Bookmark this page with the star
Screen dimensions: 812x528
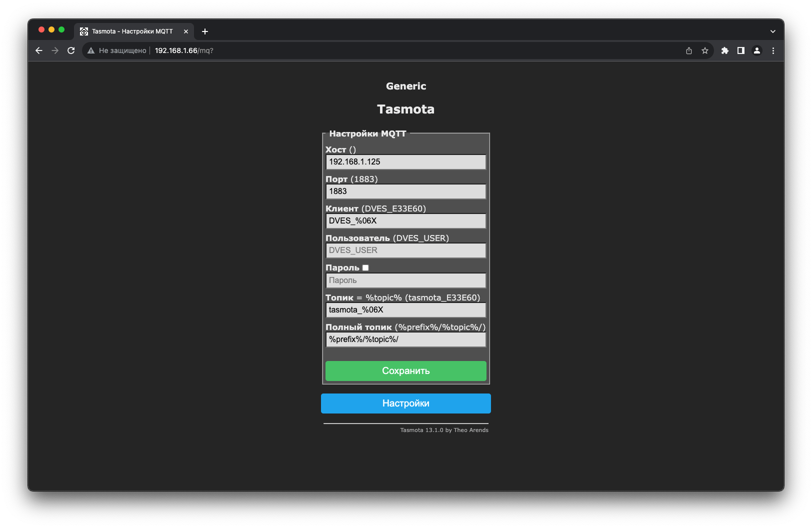pyautogui.click(x=705, y=50)
